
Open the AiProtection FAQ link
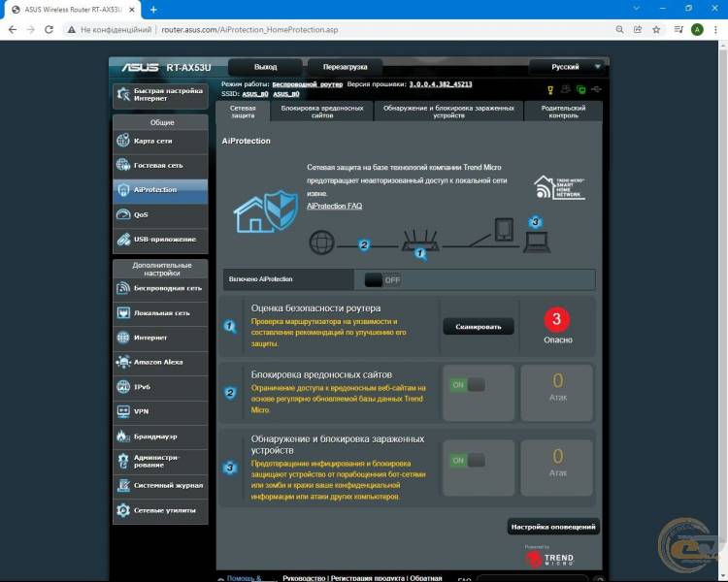(334, 206)
